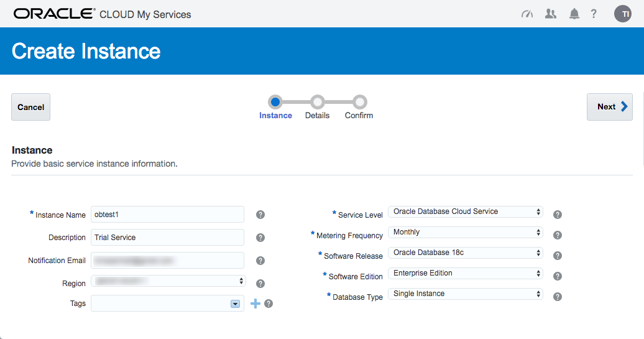Click into the Notification Email field

click(x=168, y=261)
